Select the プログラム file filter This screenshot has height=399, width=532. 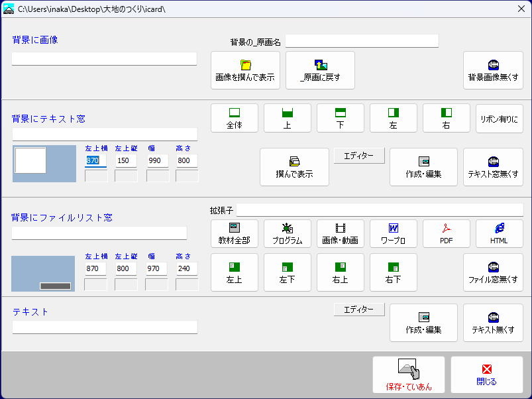tap(287, 234)
